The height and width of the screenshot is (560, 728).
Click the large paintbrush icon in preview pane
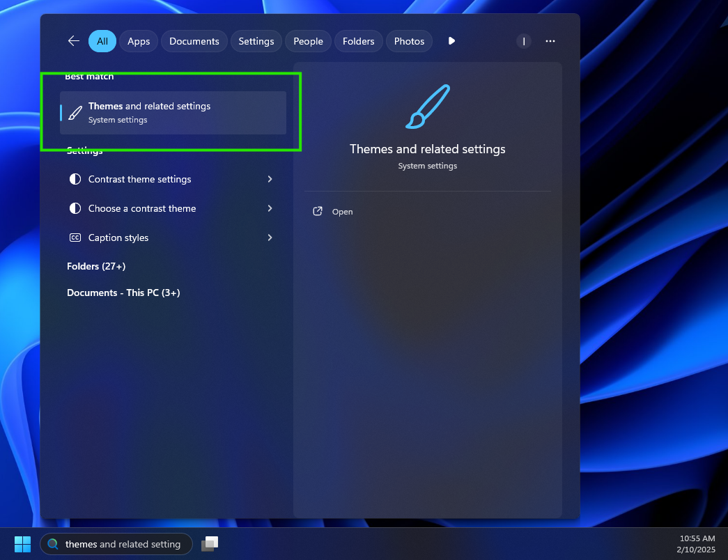[428, 107]
